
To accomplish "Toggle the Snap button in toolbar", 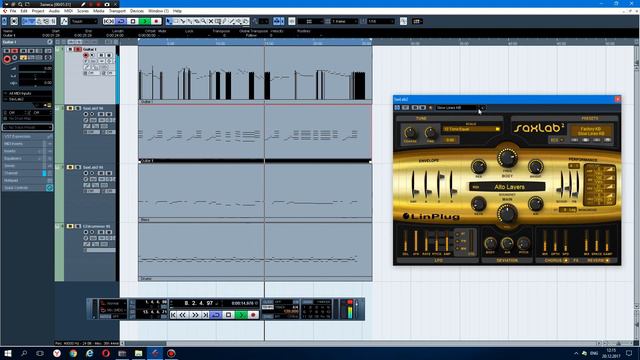I will (x=278, y=21).
